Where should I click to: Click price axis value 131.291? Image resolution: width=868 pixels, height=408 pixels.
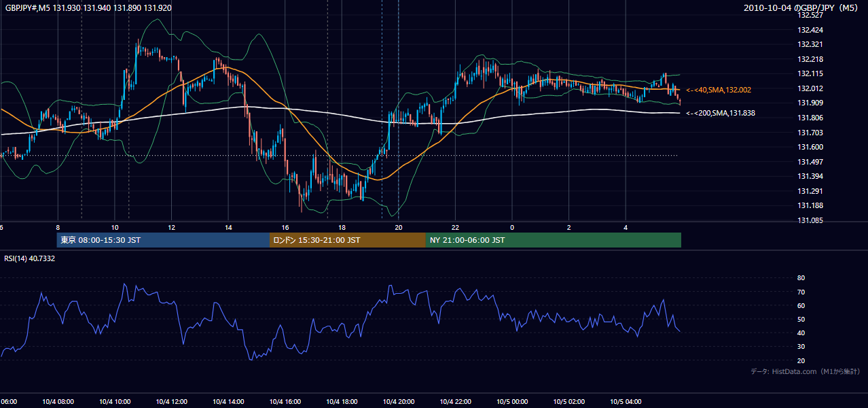(810, 191)
